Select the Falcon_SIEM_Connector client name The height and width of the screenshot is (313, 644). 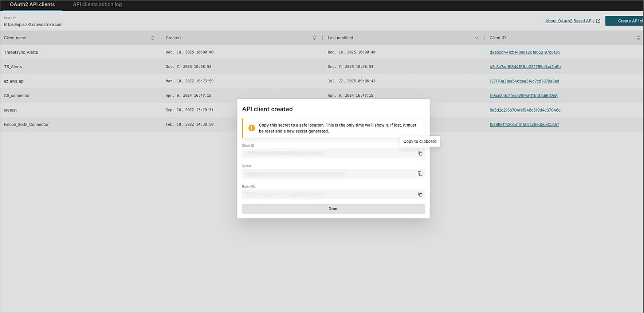(26, 125)
